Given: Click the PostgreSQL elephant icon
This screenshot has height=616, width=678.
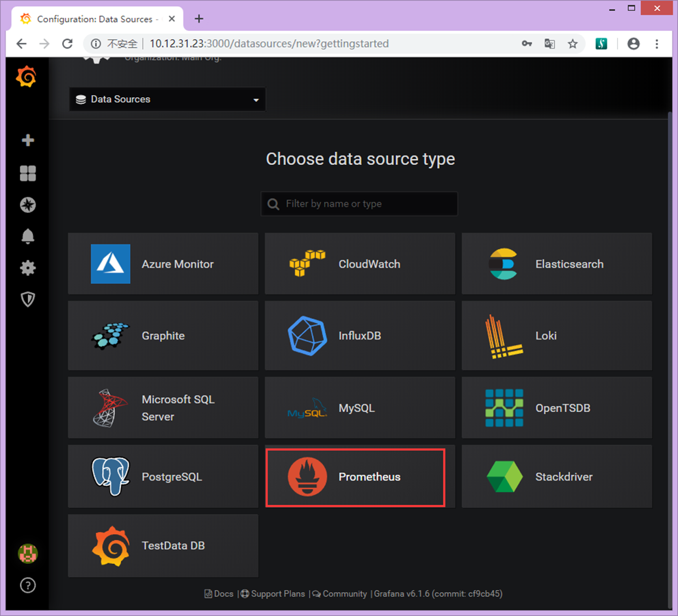Looking at the screenshot, I should (111, 476).
